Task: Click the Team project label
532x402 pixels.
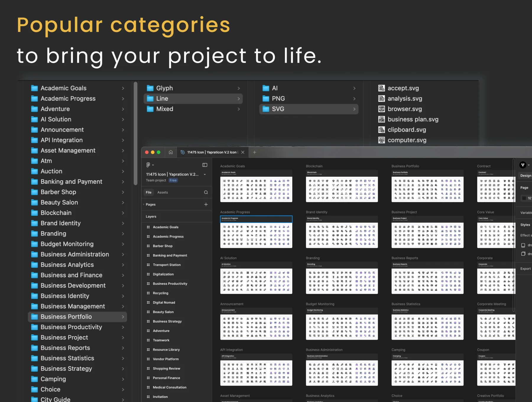Action: click(156, 180)
